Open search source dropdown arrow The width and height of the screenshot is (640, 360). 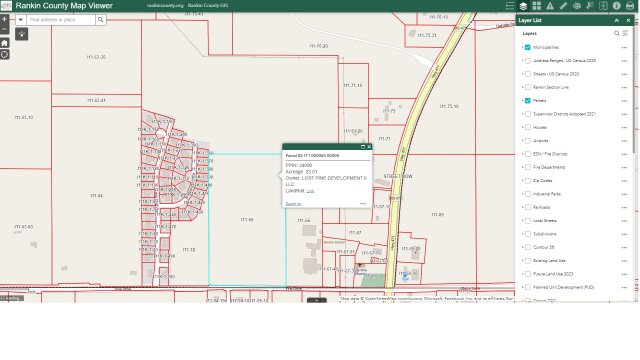click(x=20, y=20)
